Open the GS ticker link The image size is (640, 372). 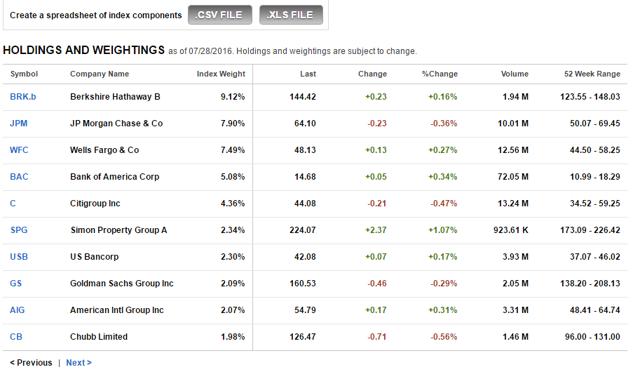16,283
